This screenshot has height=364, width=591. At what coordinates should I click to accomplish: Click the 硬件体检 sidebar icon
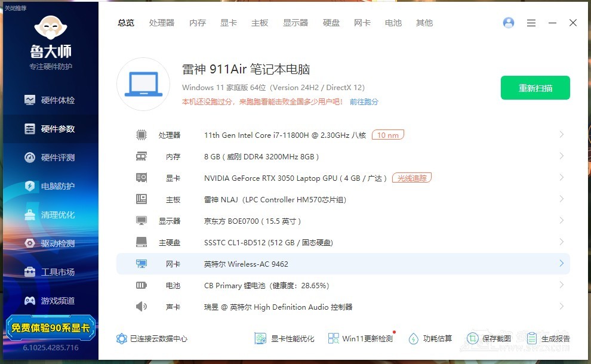click(x=30, y=100)
